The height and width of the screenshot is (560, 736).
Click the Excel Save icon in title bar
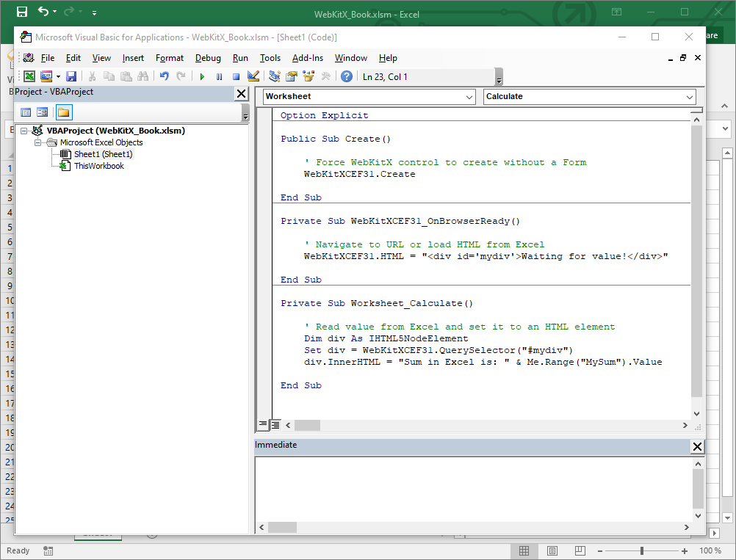[22, 12]
